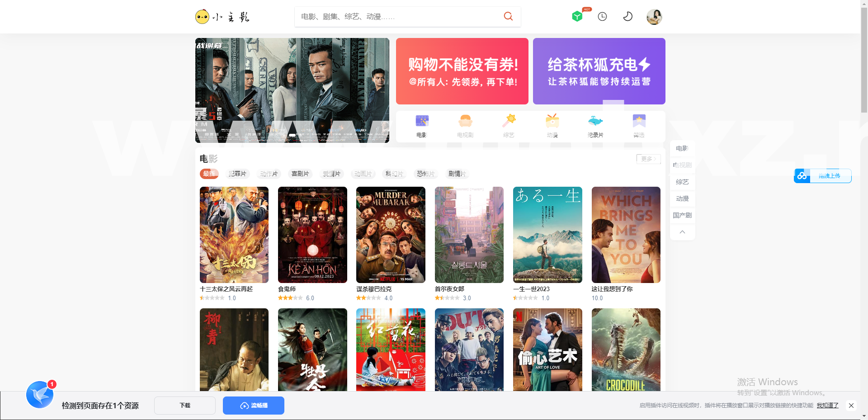Jump to 动漫 in side navigation
Viewport: 868px width, 420px height.
tap(682, 198)
